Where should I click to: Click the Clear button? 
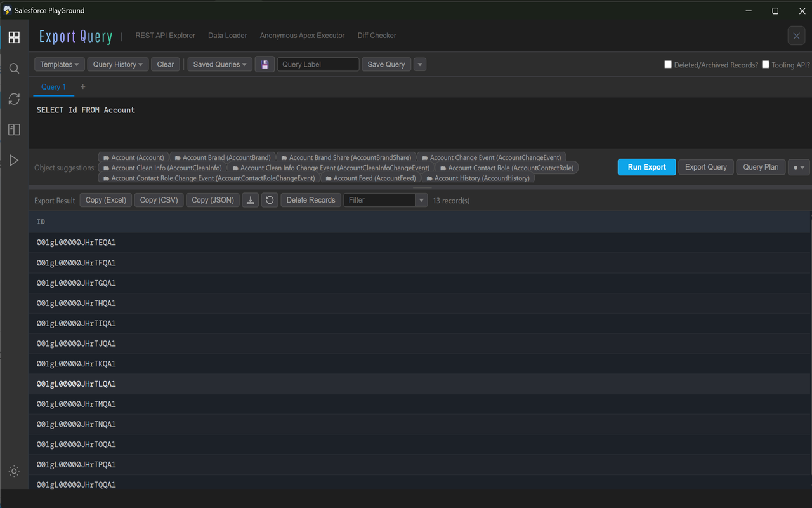point(166,64)
